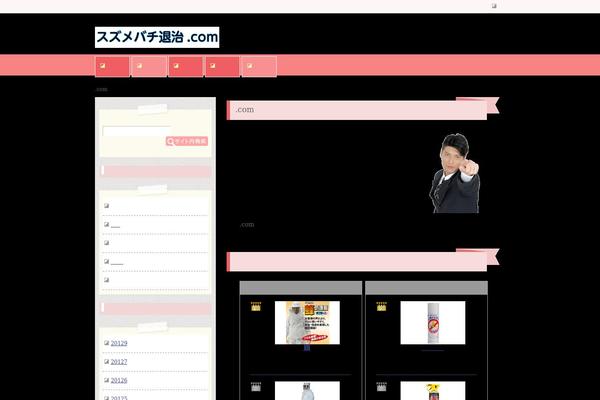Image resolution: width=600 pixels, height=400 pixels.
Task: Click the .com text below the man's photo
Action: pyautogui.click(x=247, y=225)
